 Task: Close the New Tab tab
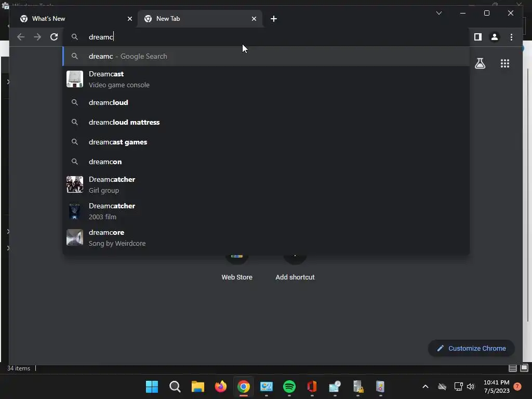pos(254,19)
